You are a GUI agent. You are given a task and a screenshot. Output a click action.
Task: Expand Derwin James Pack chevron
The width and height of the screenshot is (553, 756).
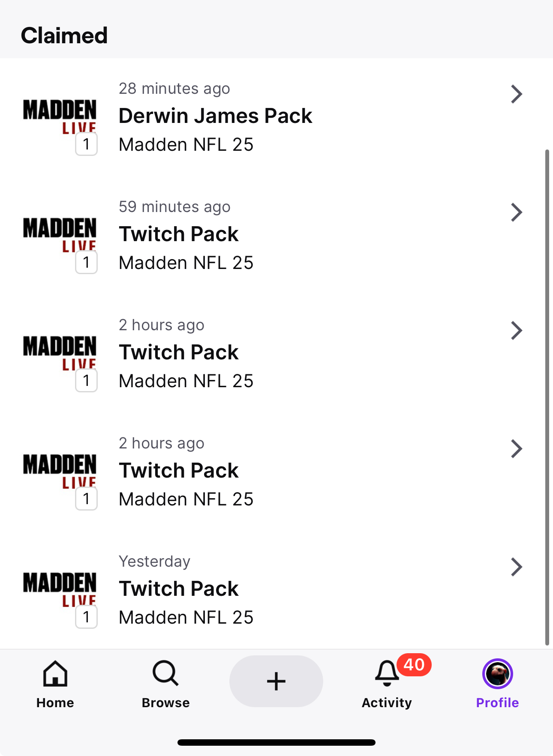(517, 94)
